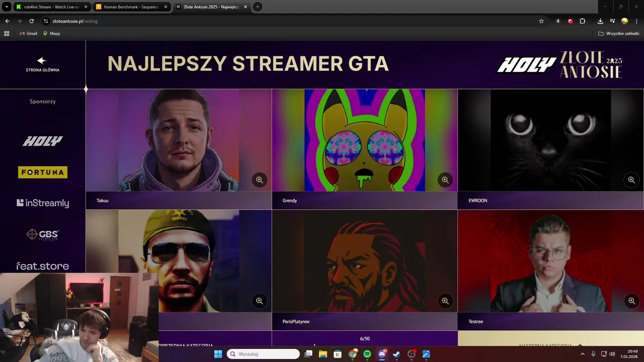This screenshot has height=362, width=644.
Task: Select Grendy's nominee card
Action: 365,149
